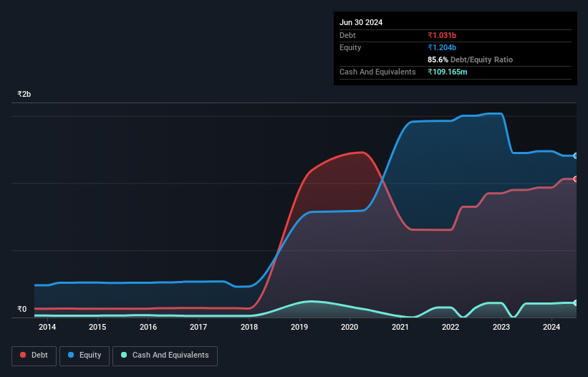588x377 pixels.
Task: Click the Equity row label in tooltip
Action: [x=350, y=47]
